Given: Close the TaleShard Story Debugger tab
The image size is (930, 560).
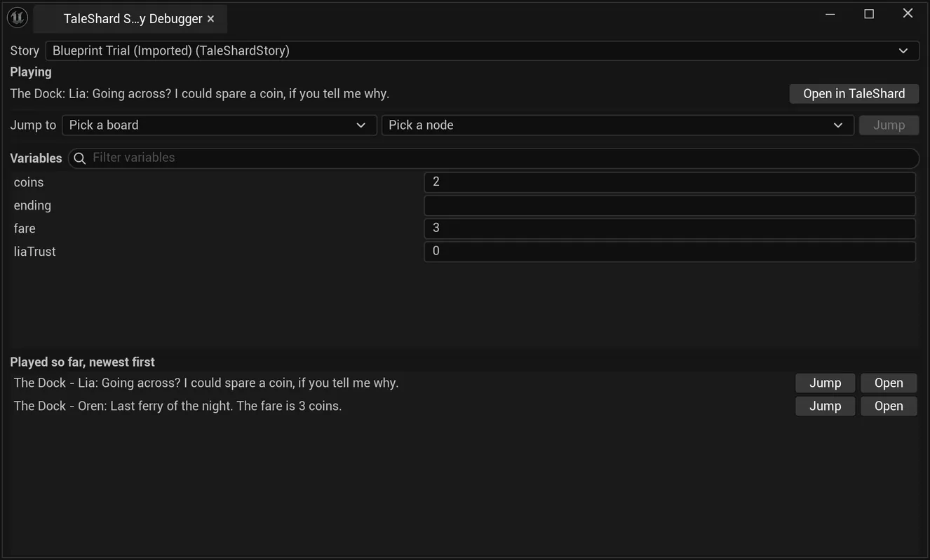Looking at the screenshot, I should [x=210, y=19].
